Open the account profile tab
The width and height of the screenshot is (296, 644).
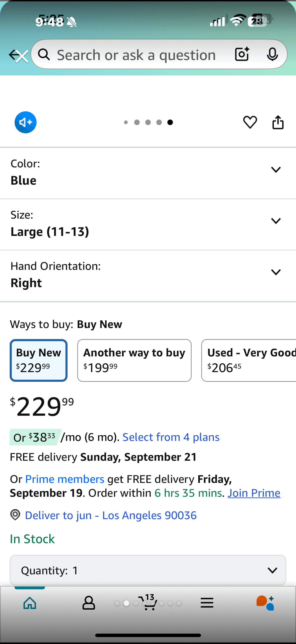89,603
